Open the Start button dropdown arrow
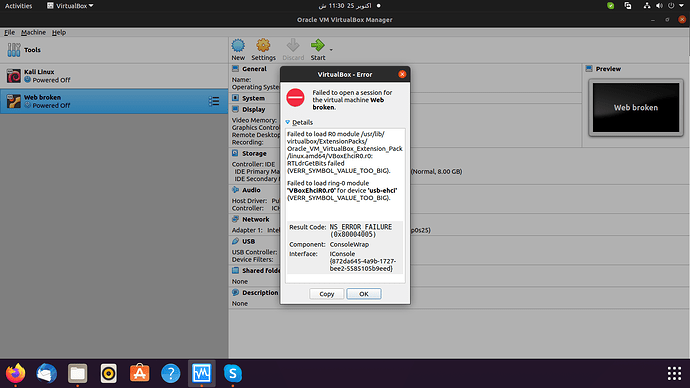 click(x=331, y=50)
